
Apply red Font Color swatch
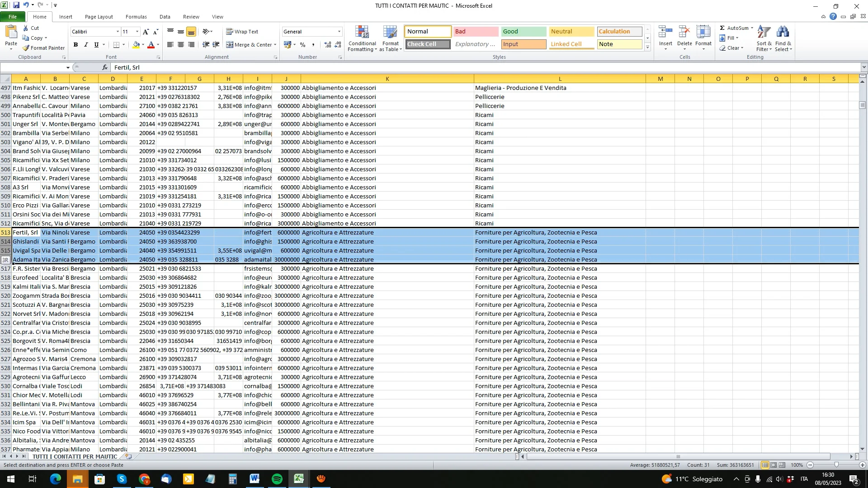coord(151,45)
